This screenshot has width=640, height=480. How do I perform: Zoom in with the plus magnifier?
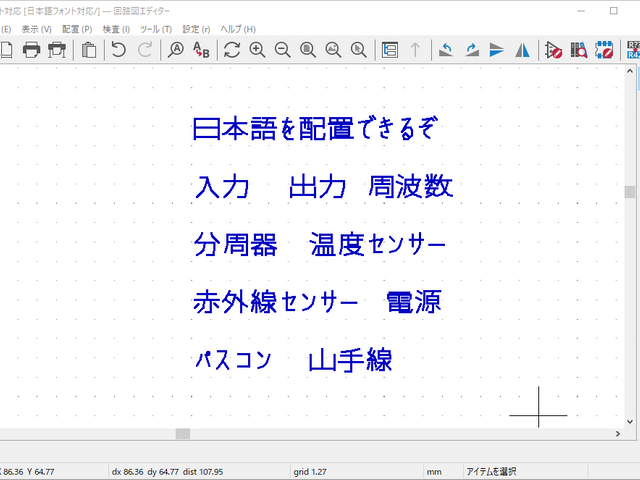[257, 50]
